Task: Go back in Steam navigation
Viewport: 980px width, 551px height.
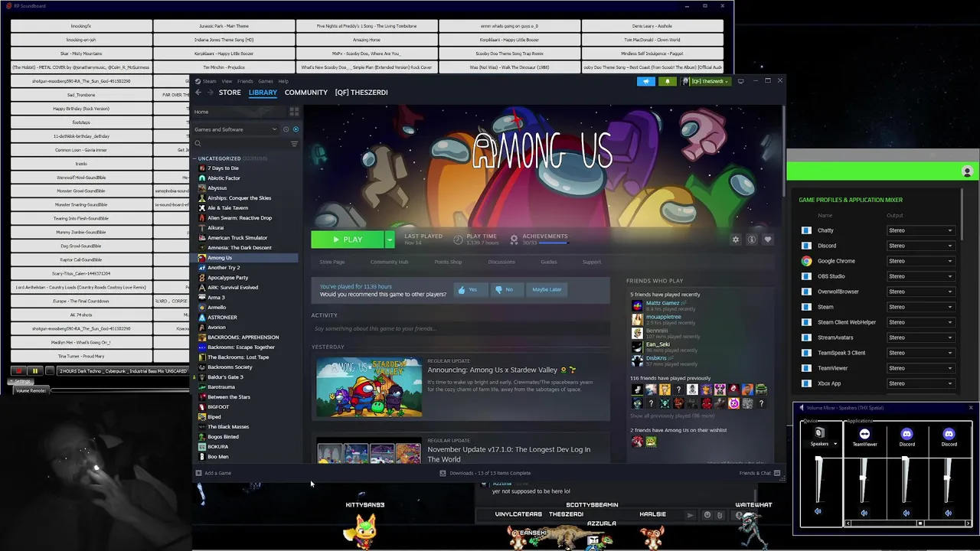Action: [198, 93]
